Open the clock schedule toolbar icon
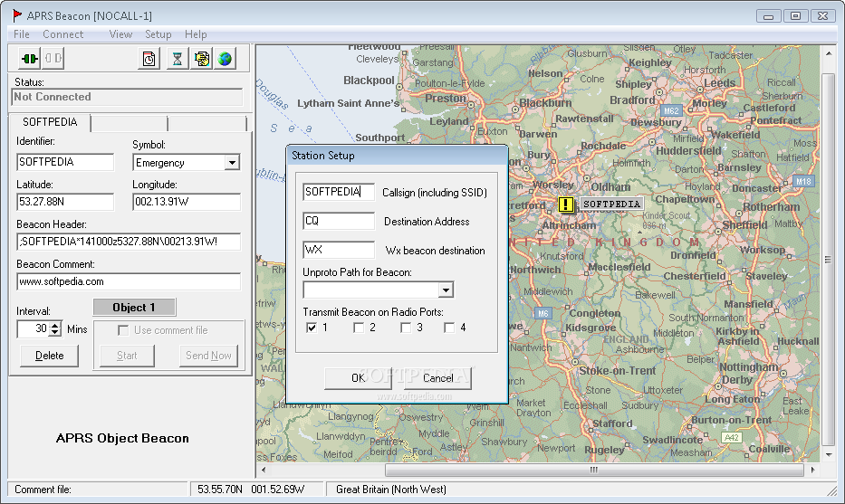Image resolution: width=845 pixels, height=504 pixels. [x=149, y=58]
